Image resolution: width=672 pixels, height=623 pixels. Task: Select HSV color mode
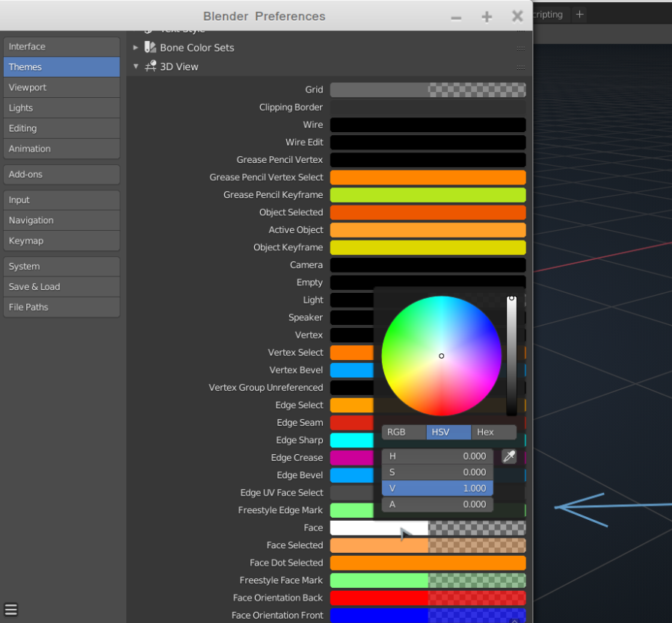point(448,432)
